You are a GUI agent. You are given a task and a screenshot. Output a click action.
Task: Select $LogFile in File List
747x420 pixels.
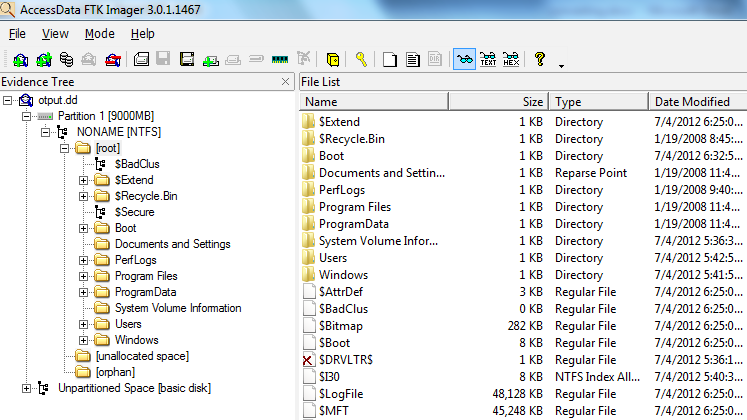coord(341,394)
